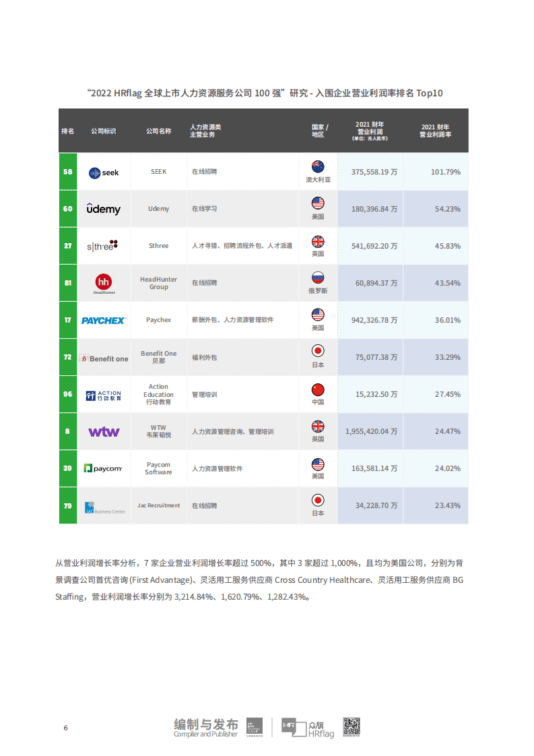
Task: Click the US flag in Paycom Software row
Action: pyautogui.click(x=318, y=464)
